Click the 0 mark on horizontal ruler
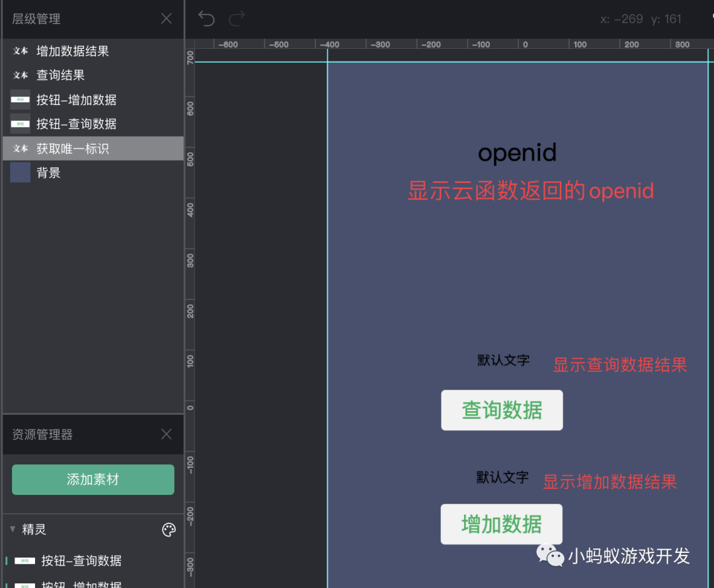714x588 pixels. (x=525, y=44)
